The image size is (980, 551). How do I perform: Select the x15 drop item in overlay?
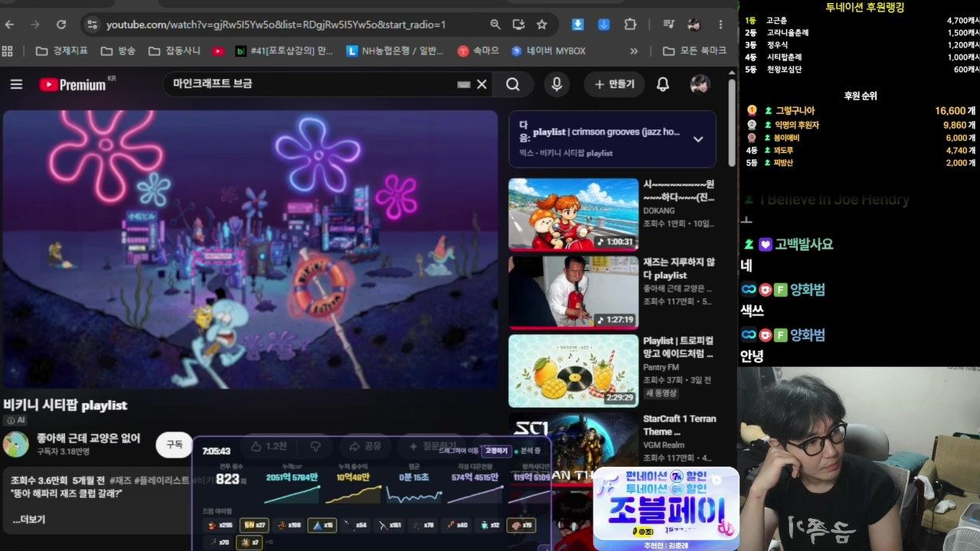(x=322, y=525)
